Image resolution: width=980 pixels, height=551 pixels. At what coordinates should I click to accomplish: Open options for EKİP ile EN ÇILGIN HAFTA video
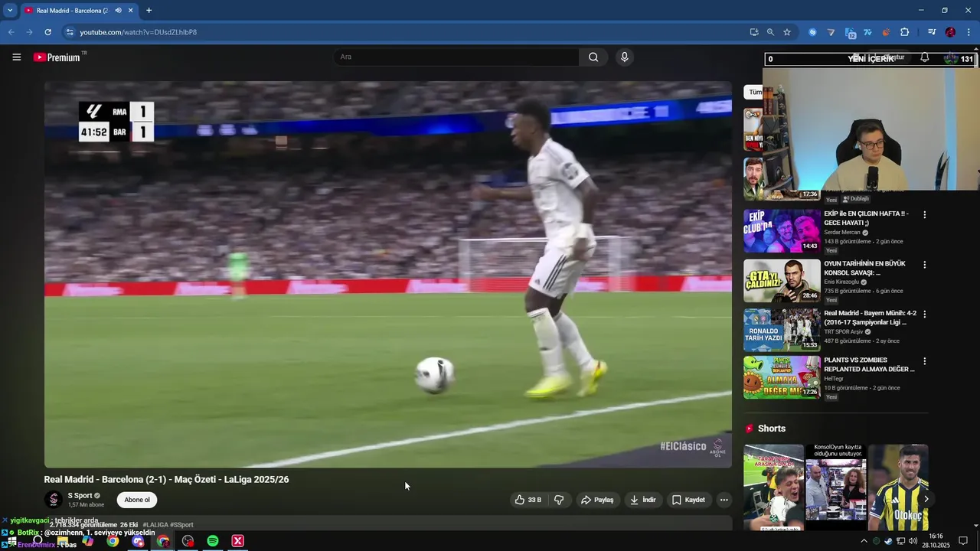point(924,215)
